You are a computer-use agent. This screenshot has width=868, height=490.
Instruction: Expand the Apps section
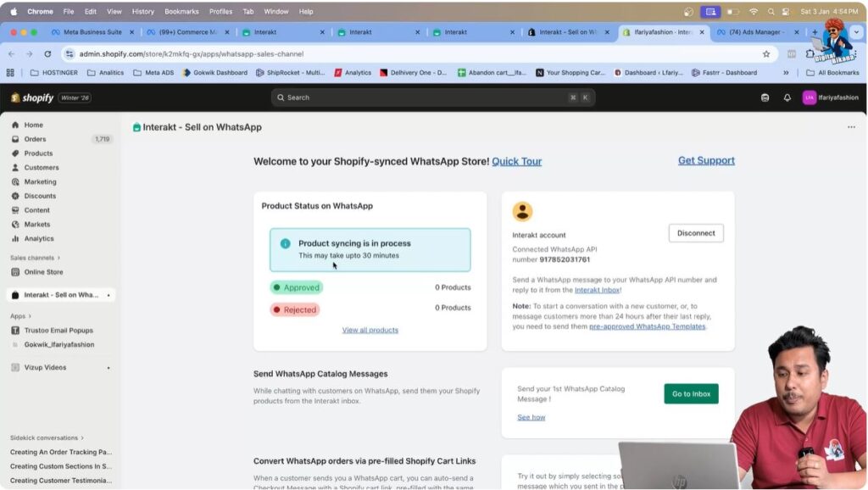click(x=20, y=315)
